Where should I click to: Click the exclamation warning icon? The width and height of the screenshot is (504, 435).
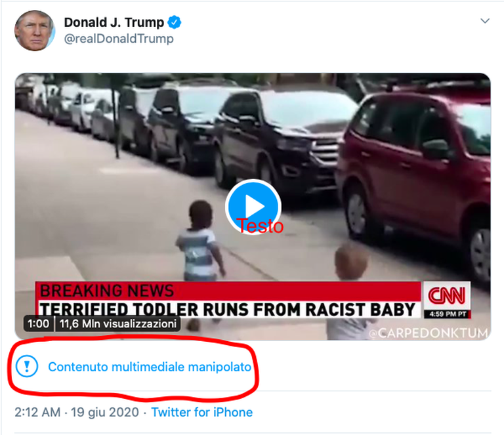click(27, 367)
